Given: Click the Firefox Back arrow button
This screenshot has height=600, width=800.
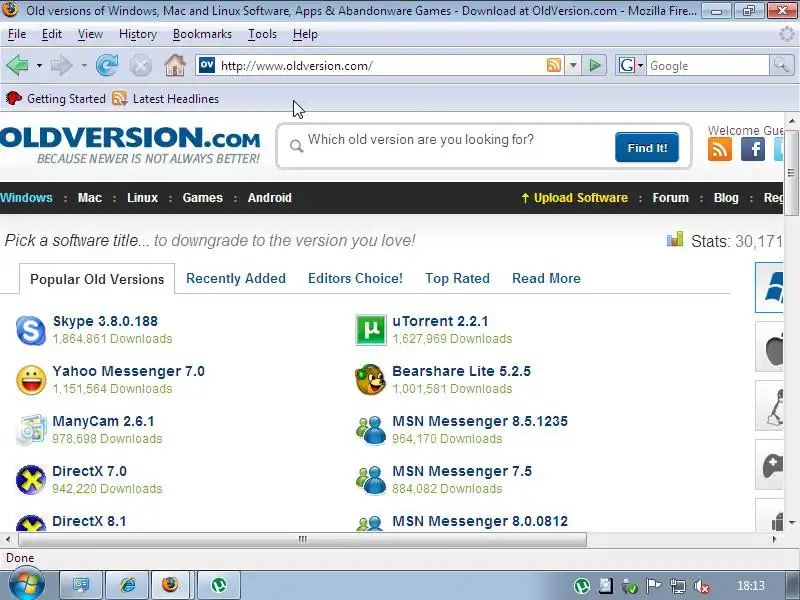Looking at the screenshot, I should (x=17, y=65).
